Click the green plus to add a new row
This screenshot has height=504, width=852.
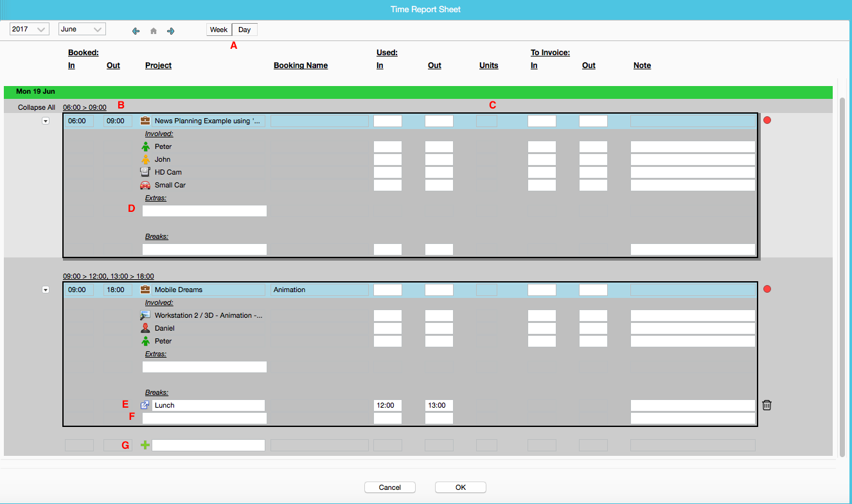click(144, 444)
